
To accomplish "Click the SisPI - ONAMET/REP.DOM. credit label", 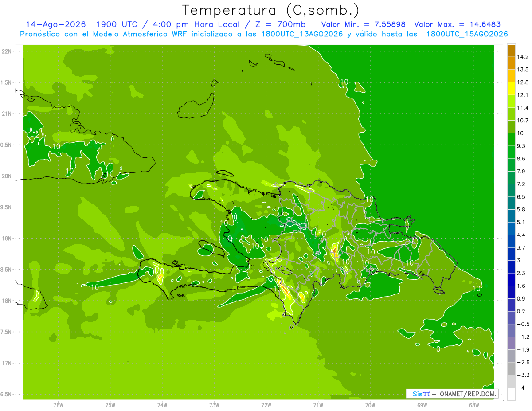I will click(452, 394).
